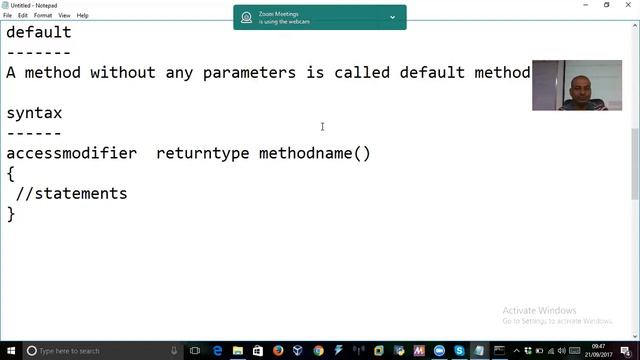This screenshot has height=360, width=640.
Task: Click the touch keyboard tray icon
Action: coord(575,351)
